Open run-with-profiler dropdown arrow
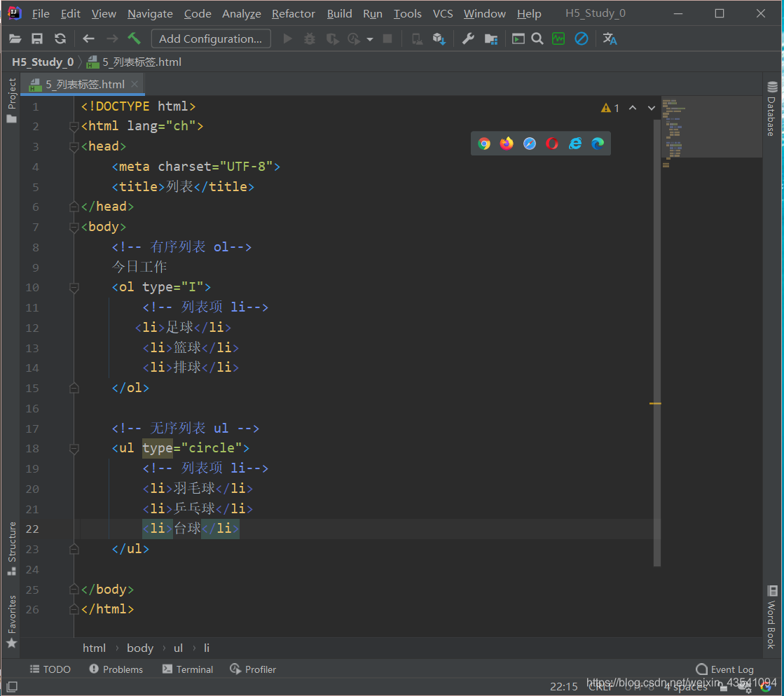This screenshot has height=696, width=784. 369,39
